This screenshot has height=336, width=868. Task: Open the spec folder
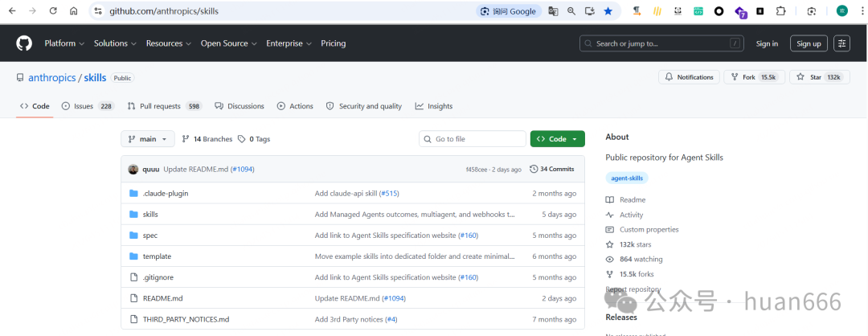pyautogui.click(x=150, y=236)
